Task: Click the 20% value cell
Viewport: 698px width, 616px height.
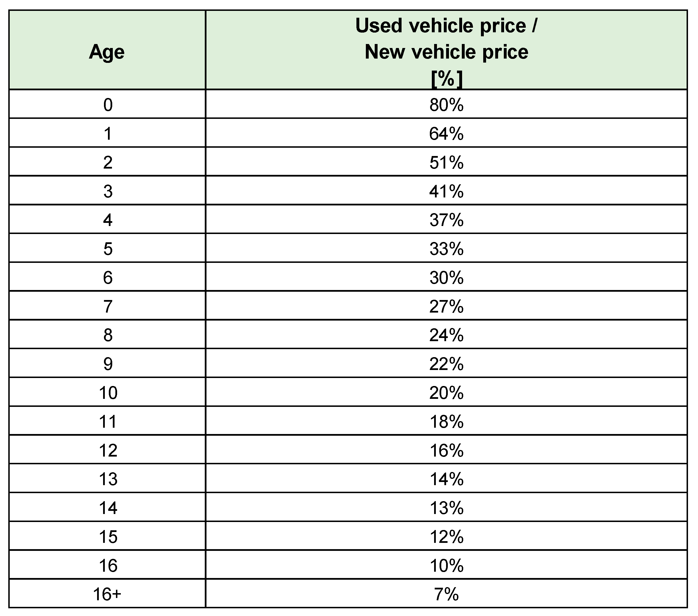Action: [446, 393]
